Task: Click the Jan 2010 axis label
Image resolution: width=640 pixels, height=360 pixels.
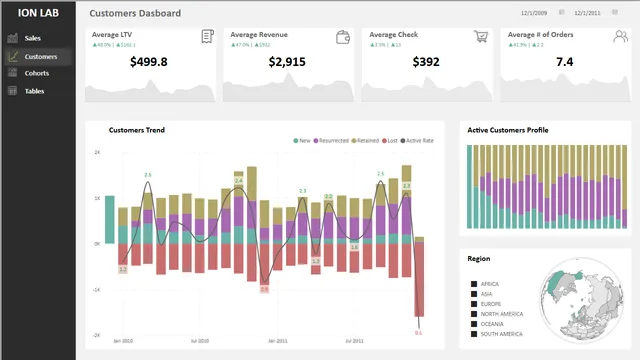Action: [x=123, y=341]
